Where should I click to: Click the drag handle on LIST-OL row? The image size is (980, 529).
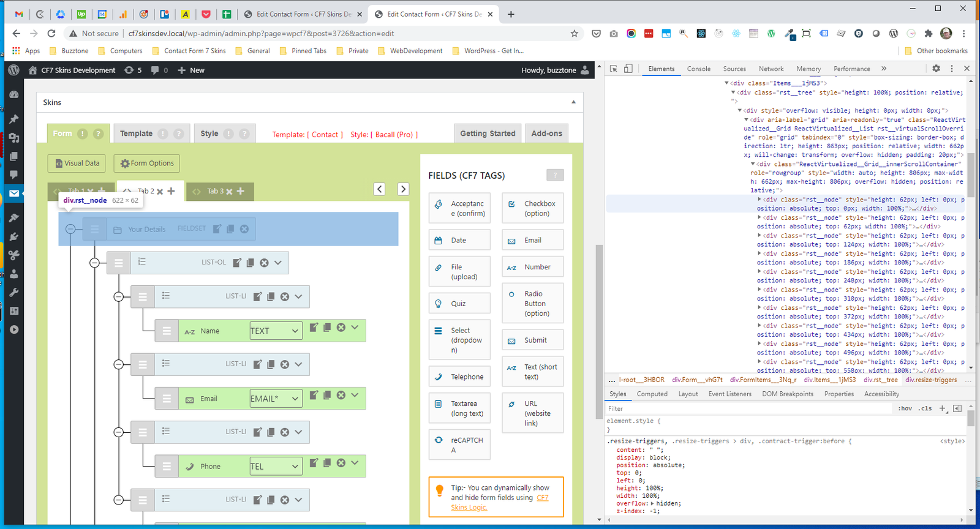118,263
